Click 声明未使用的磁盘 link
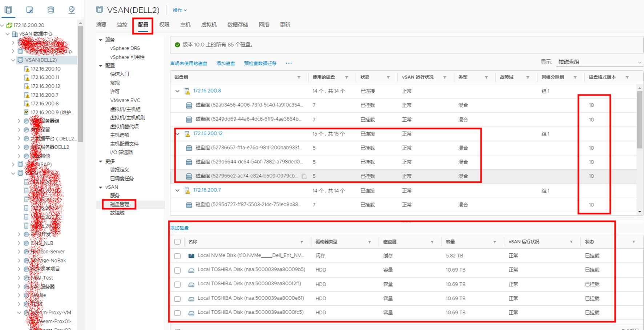This screenshot has height=330, width=644. click(x=189, y=63)
